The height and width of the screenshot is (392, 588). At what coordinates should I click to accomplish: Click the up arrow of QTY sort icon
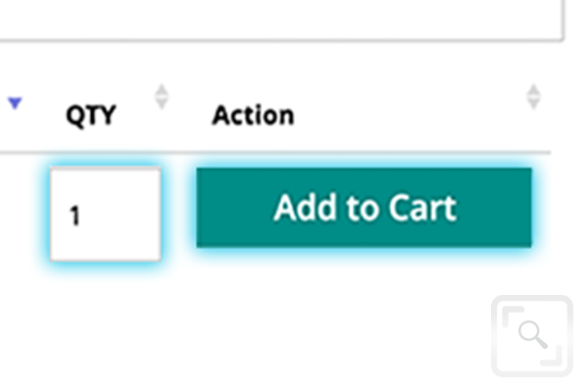click(x=162, y=90)
